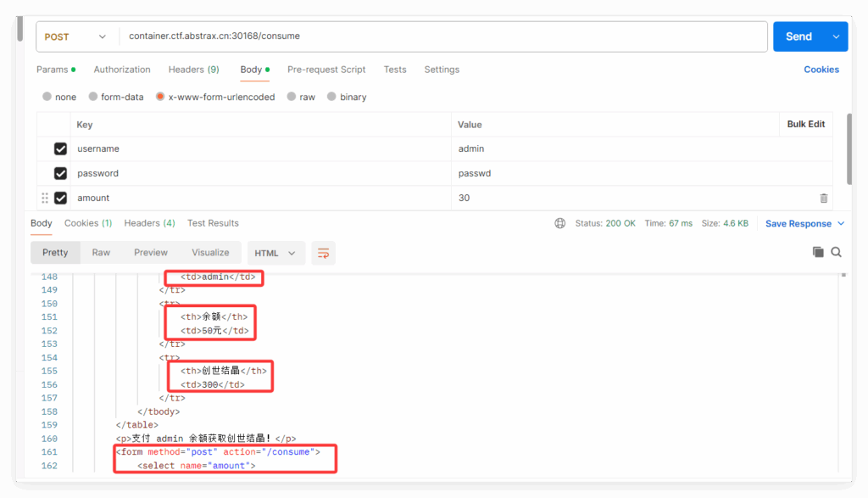Open the Cookies link

pyautogui.click(x=821, y=70)
